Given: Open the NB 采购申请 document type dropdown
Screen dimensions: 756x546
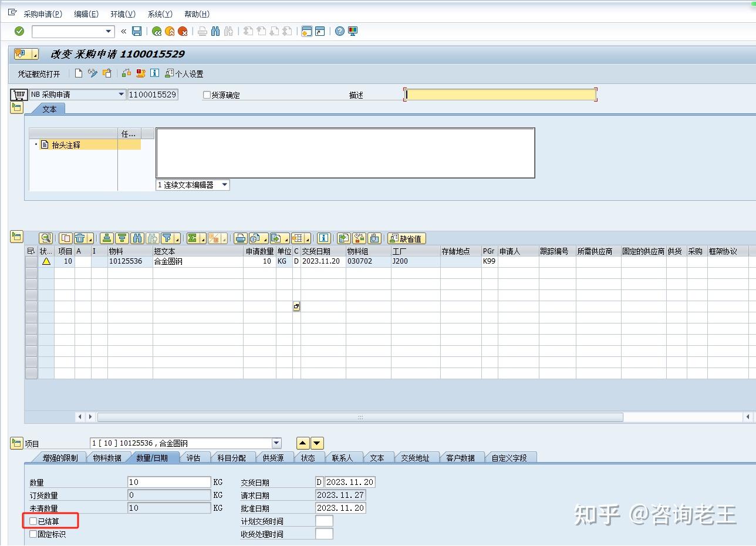Looking at the screenshot, I should tap(122, 94).
